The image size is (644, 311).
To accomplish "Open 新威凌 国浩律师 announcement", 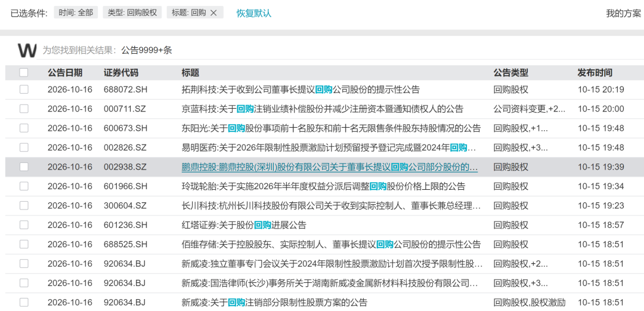I will [330, 283].
